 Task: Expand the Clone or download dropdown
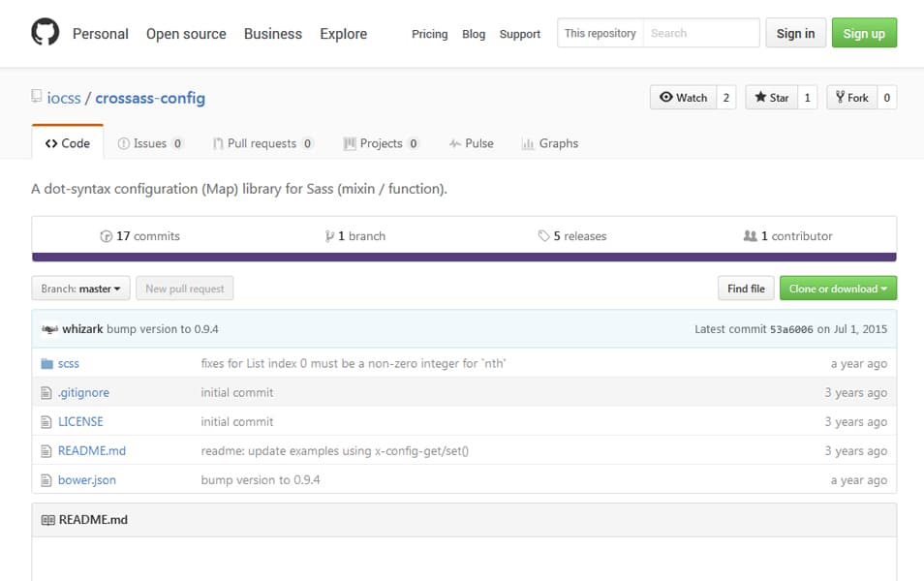click(838, 289)
